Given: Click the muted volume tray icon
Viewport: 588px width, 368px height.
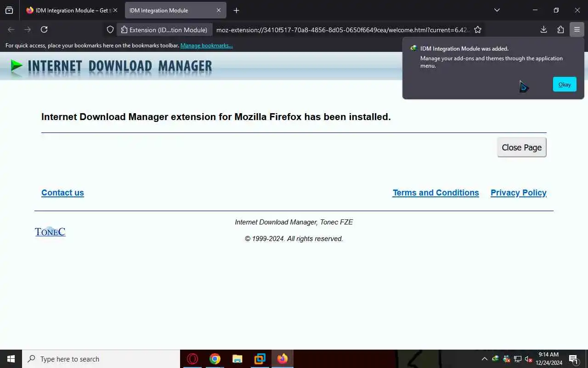Looking at the screenshot, I should click(x=529, y=359).
